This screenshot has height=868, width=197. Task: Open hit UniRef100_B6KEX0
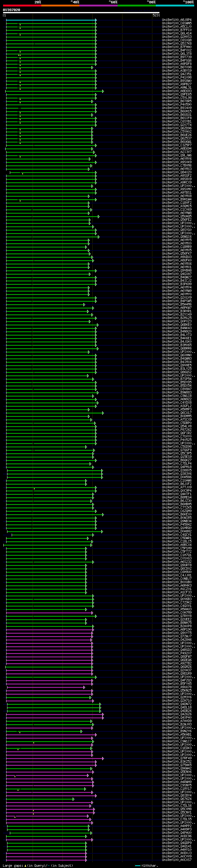coord(177,515)
